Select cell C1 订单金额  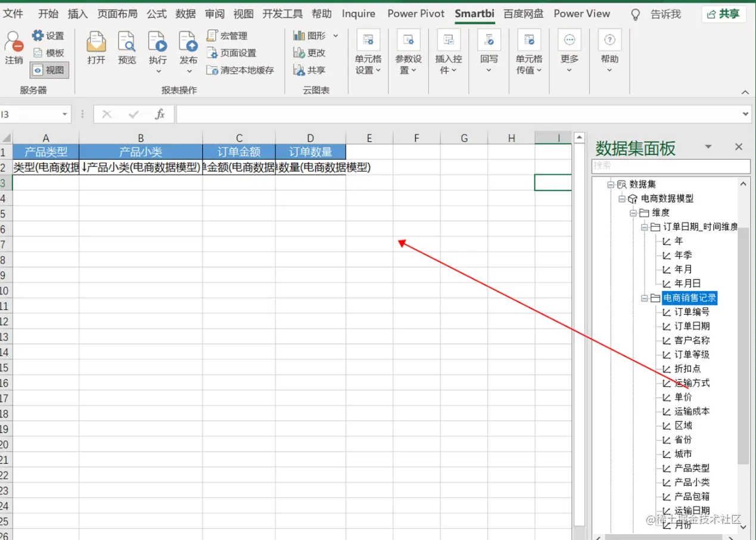pos(239,152)
